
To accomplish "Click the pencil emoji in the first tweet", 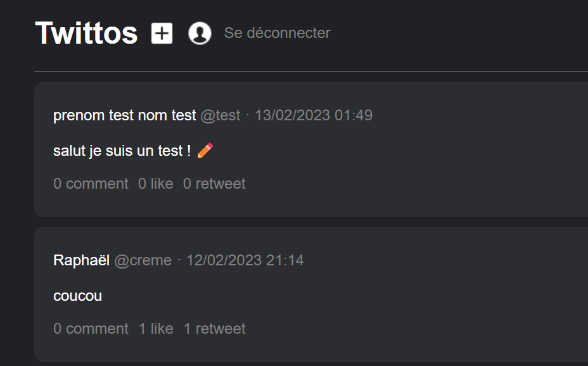I will point(205,151).
